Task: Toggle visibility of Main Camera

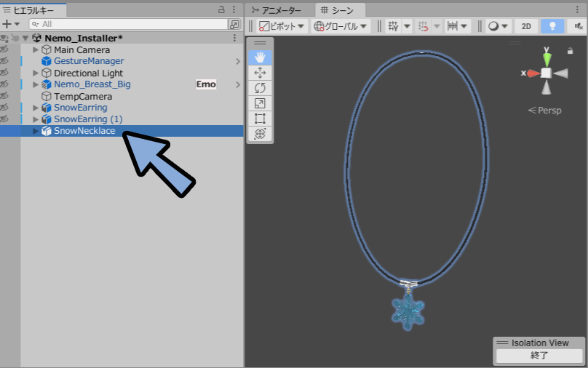Action: [4, 49]
